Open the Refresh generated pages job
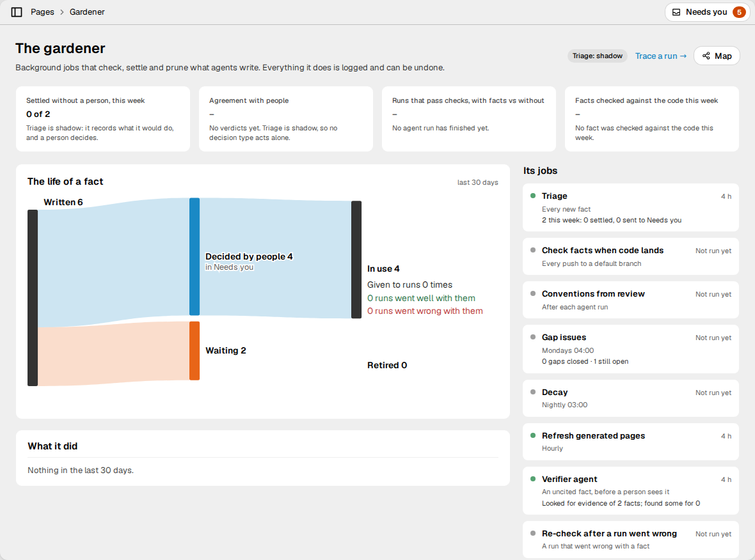The image size is (755, 560). [x=631, y=442]
